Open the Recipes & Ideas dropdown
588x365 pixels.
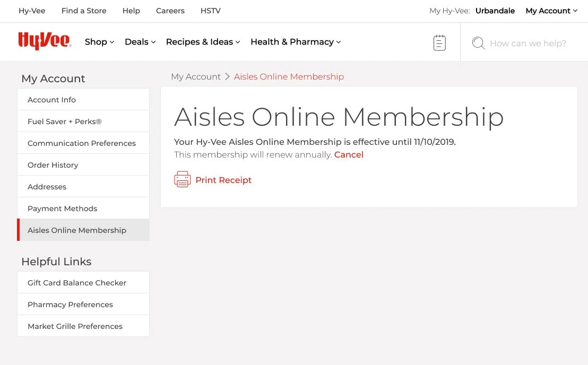(x=203, y=42)
